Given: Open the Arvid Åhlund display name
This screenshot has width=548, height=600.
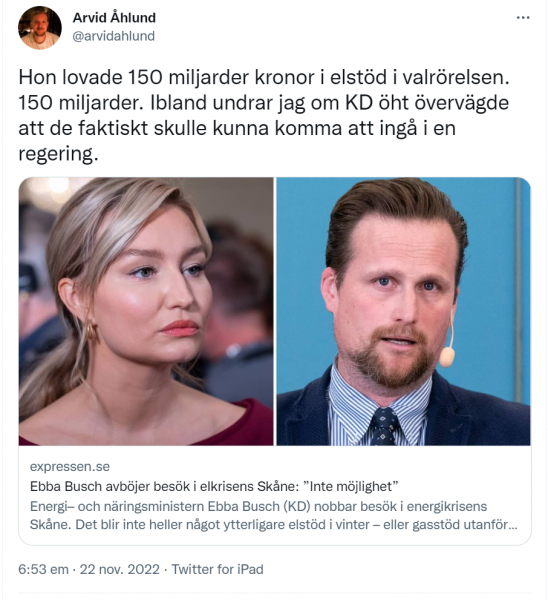Looking at the screenshot, I should click(x=114, y=18).
